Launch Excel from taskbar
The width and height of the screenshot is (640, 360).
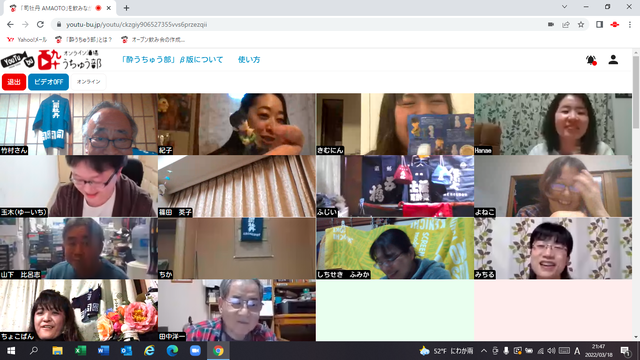(80, 351)
